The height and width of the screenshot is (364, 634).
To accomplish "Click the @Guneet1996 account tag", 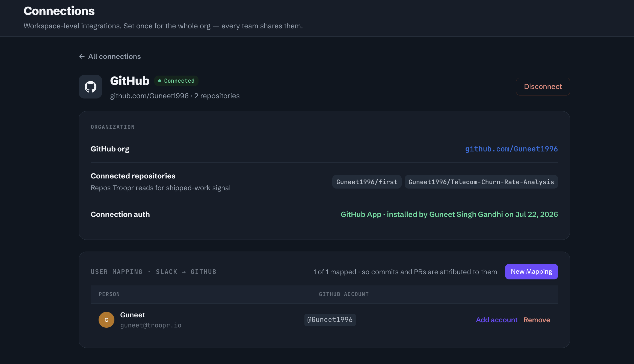I will click(x=330, y=320).
